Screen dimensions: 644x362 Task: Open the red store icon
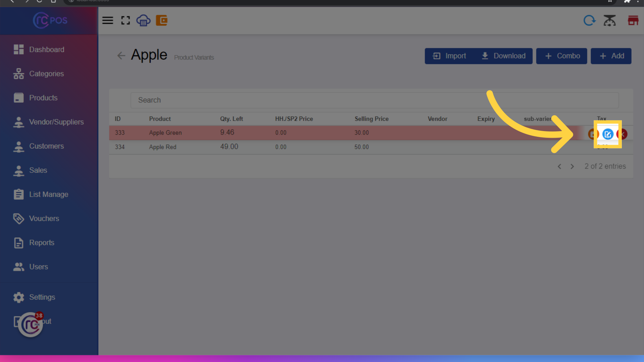pos(633,20)
